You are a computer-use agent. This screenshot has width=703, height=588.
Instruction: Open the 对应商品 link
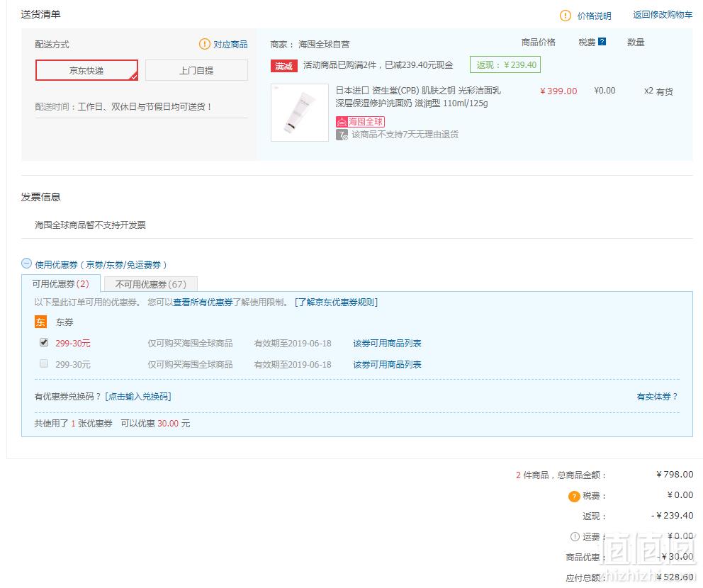[x=230, y=44]
